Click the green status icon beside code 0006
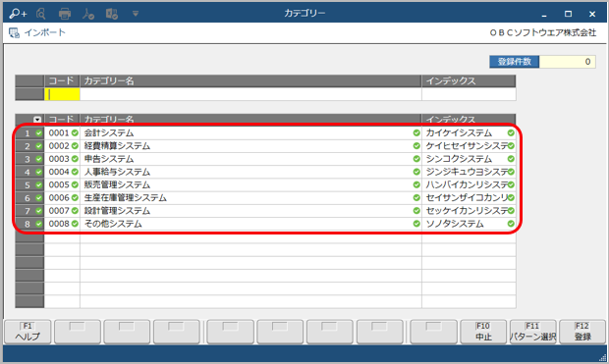The height and width of the screenshot is (364, 609). [75, 197]
